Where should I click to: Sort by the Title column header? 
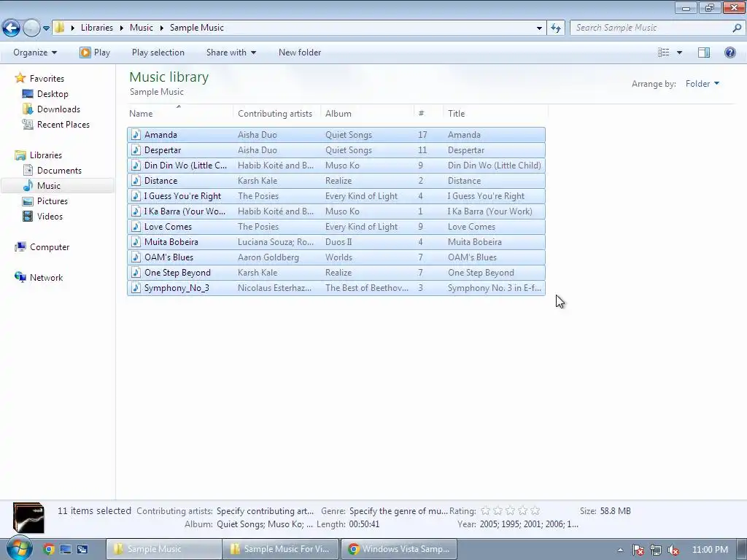(x=495, y=113)
